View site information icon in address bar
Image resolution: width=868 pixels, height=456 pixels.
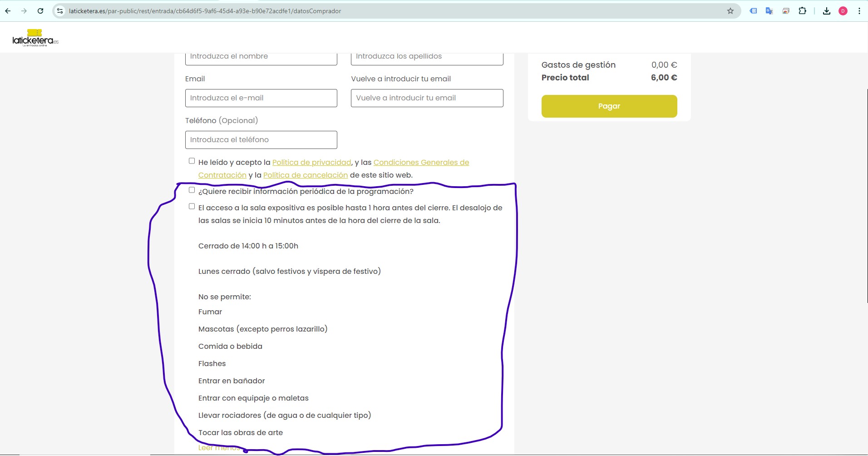pyautogui.click(x=60, y=11)
